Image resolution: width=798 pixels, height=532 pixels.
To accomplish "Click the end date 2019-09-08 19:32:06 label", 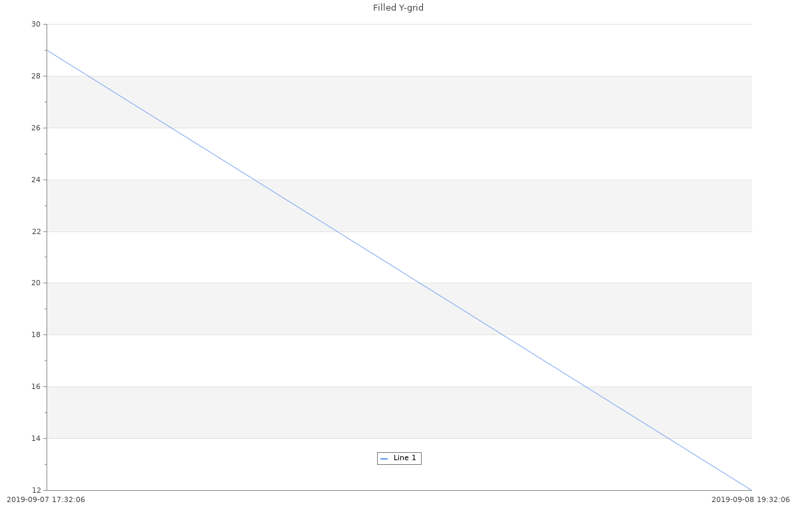I will click(x=751, y=500).
